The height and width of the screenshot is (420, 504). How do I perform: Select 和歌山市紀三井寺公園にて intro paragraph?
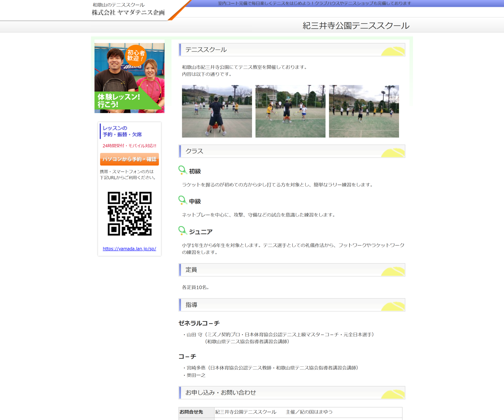[x=245, y=70]
